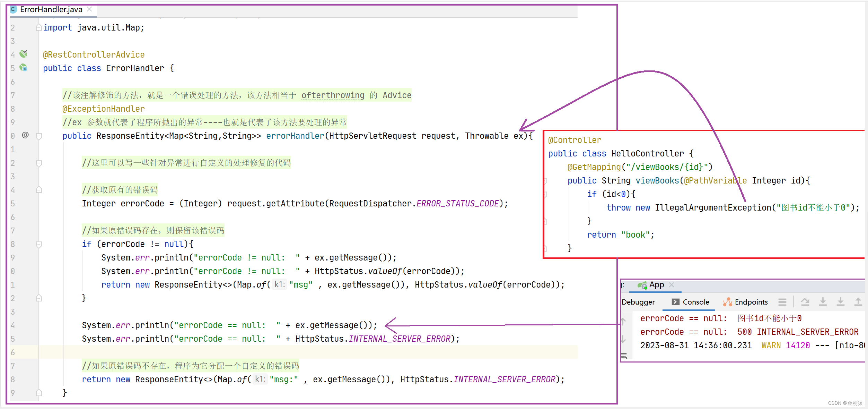This screenshot has height=409, width=868.
Task: Click the System.err.println "errorCode == null" getMessage line
Action: pos(229,325)
